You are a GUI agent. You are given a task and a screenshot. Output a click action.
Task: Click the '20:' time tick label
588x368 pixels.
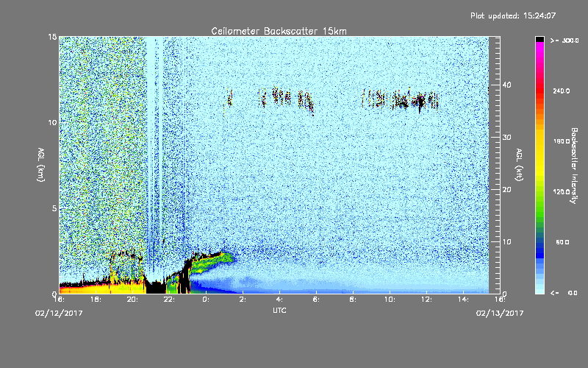point(132,300)
